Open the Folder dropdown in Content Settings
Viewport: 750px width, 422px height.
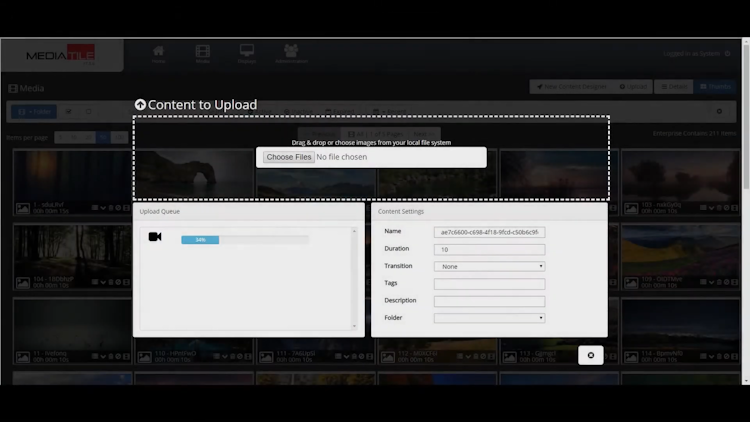tap(489, 318)
